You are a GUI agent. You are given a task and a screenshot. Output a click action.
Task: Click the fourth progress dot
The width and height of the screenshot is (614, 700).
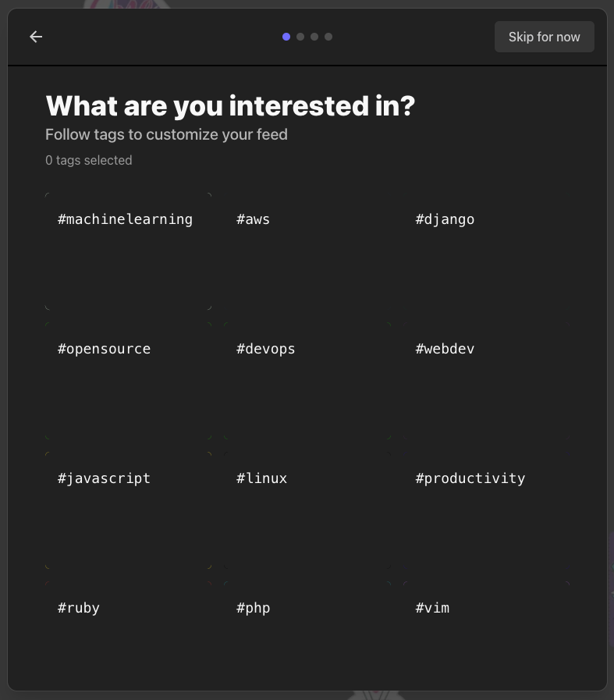[328, 37]
